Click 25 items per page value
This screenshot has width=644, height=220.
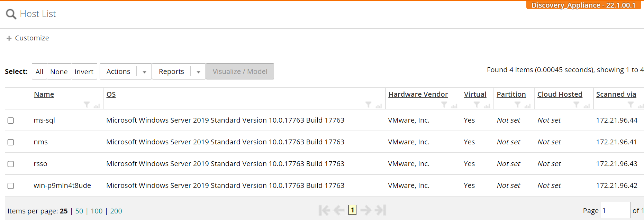[64, 211]
